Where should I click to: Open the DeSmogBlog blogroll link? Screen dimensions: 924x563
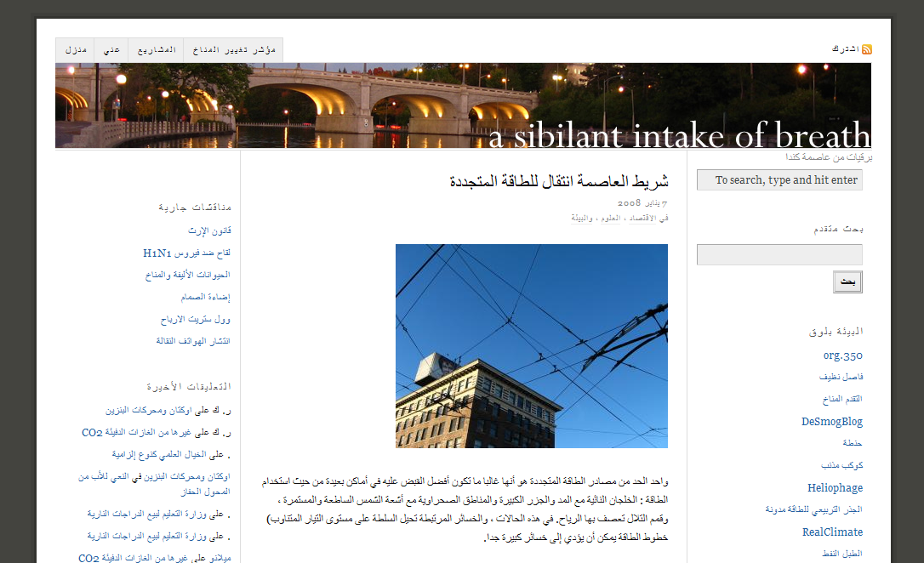(x=831, y=421)
